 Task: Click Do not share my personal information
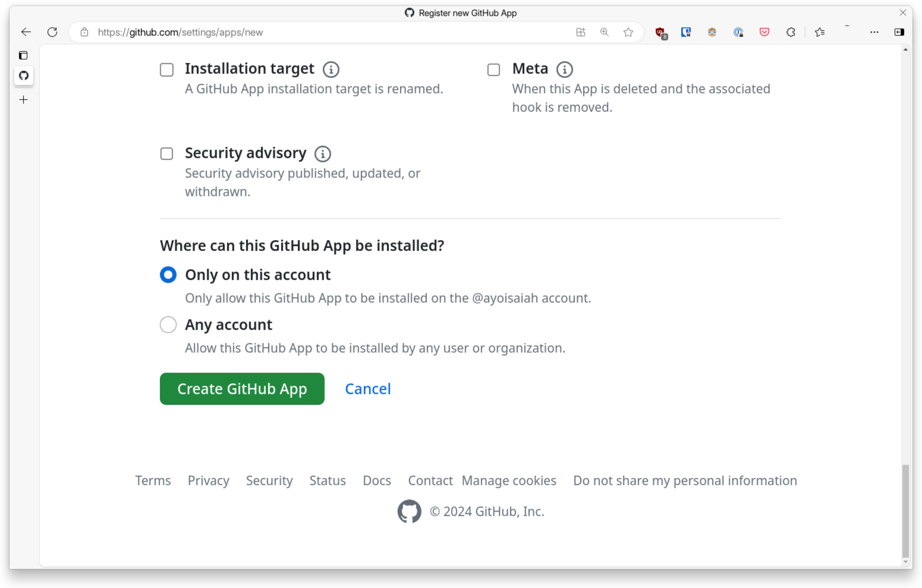685,480
